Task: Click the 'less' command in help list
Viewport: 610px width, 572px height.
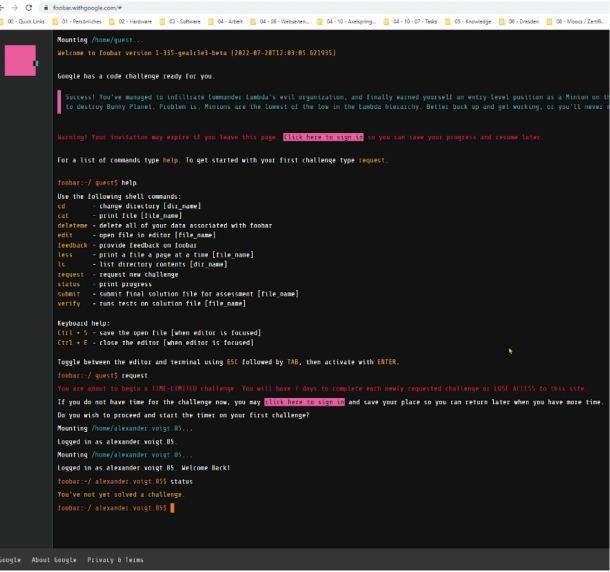Action: [65, 255]
